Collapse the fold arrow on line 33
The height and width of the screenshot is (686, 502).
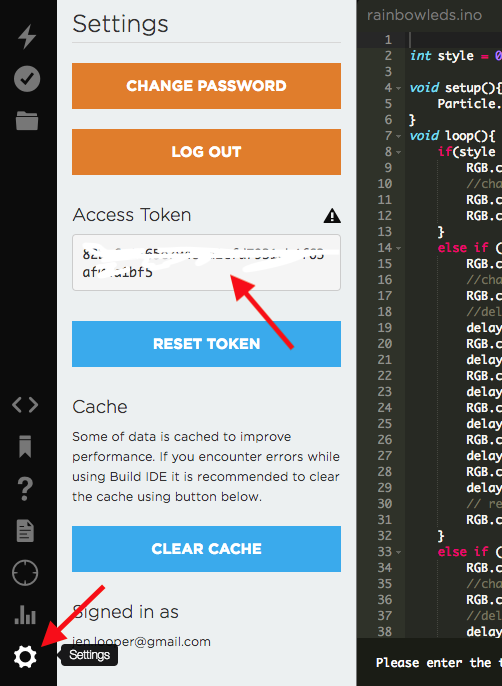[x=399, y=553]
